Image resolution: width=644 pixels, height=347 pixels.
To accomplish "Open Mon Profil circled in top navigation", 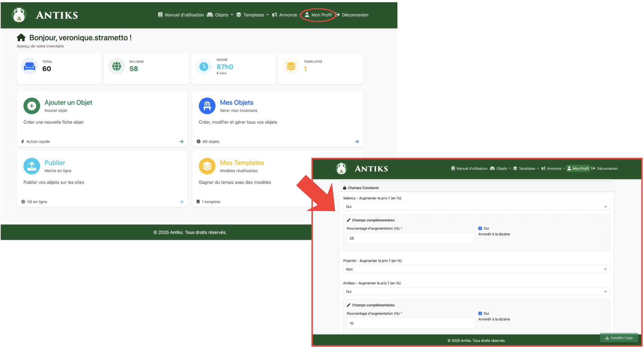I will (318, 15).
